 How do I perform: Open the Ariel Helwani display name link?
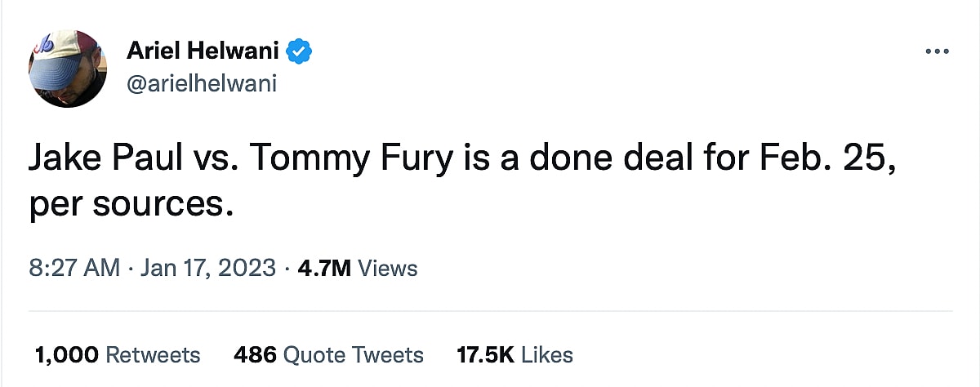coord(203,52)
